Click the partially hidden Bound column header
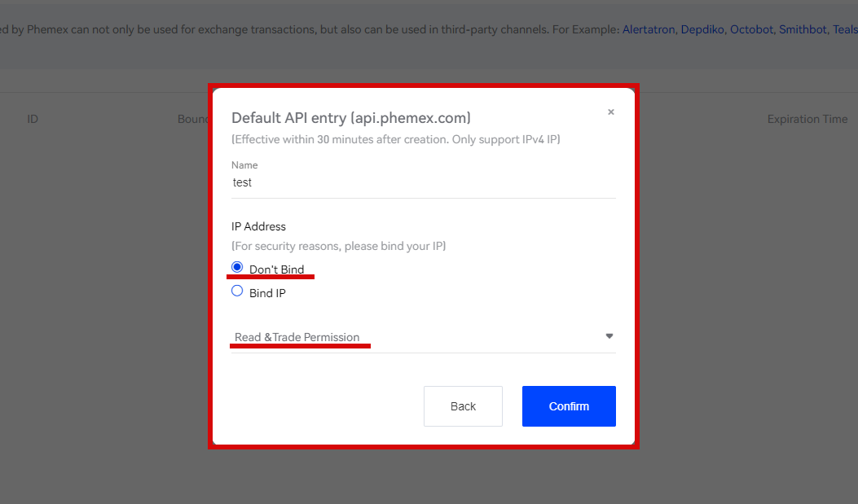858x504 pixels. pos(193,119)
